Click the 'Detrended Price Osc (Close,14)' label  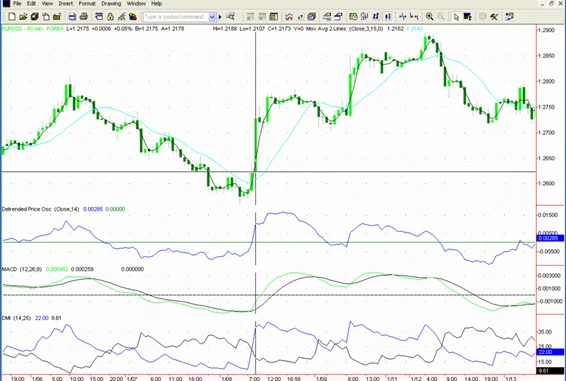click(40, 209)
